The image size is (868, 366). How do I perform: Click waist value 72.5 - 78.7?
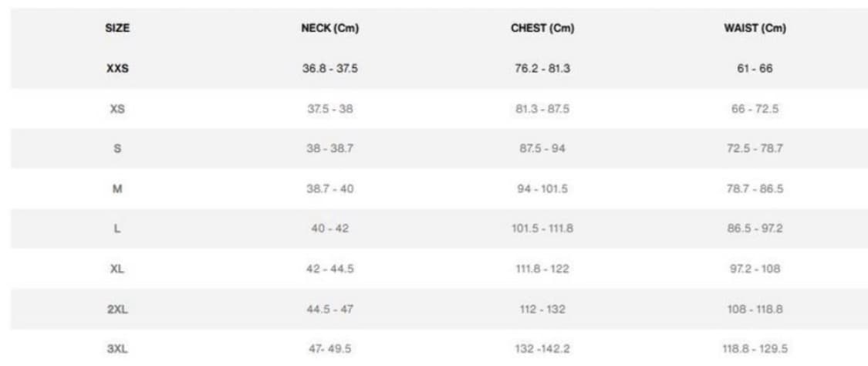click(755, 149)
